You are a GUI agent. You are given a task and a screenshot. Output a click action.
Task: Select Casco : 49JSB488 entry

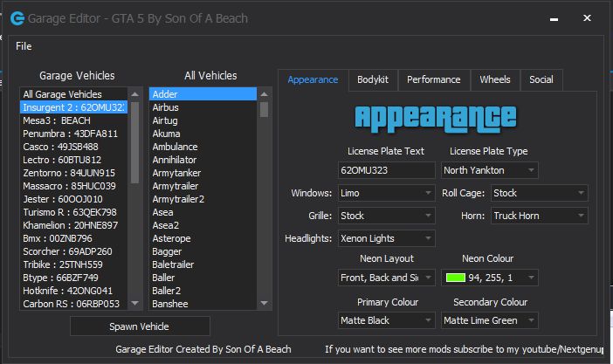tap(73, 147)
